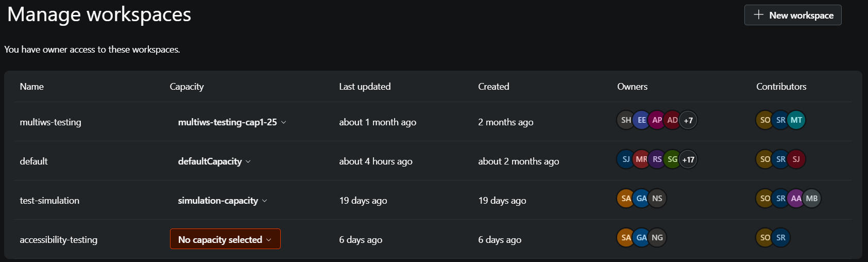
Task: Click the SH owner avatar in multiws-testing row
Action: (x=626, y=120)
